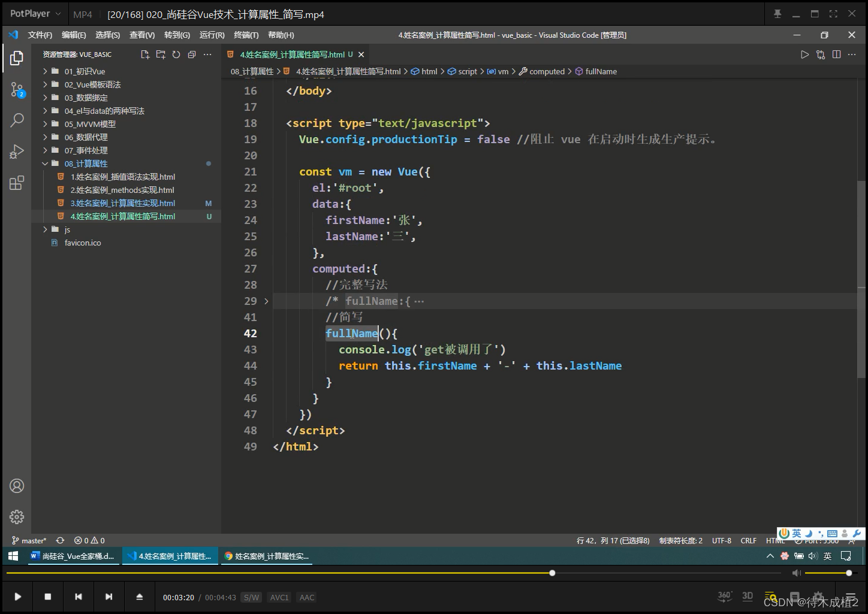Toggle 360 degree video mode
868x614 pixels.
point(725,596)
